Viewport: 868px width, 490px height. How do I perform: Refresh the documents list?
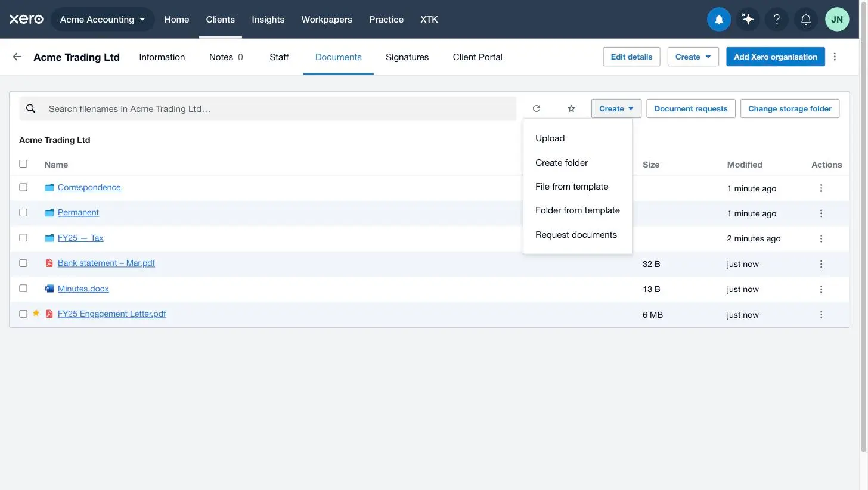537,108
